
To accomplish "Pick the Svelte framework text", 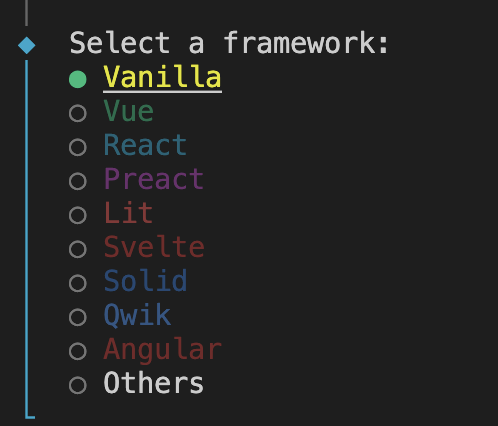I will pos(154,247).
